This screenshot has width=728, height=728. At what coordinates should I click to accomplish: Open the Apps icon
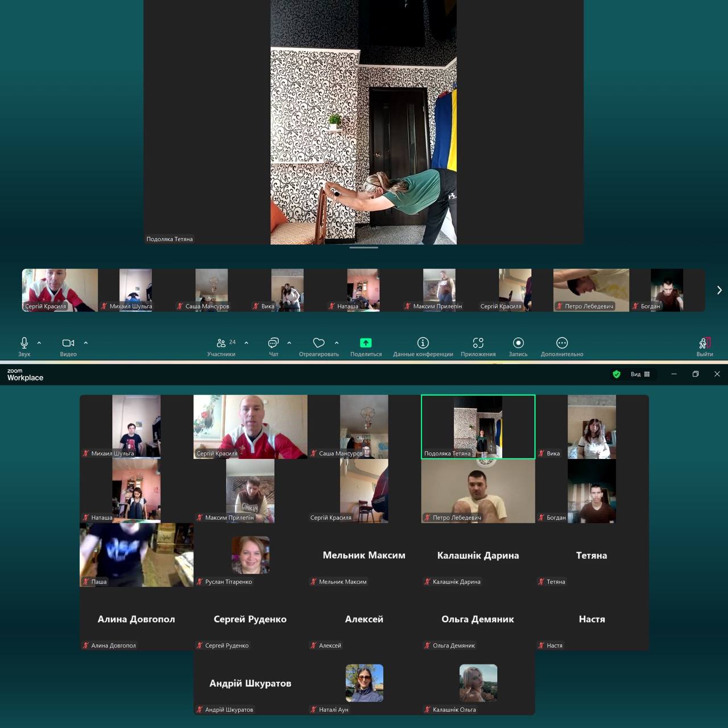(478, 343)
